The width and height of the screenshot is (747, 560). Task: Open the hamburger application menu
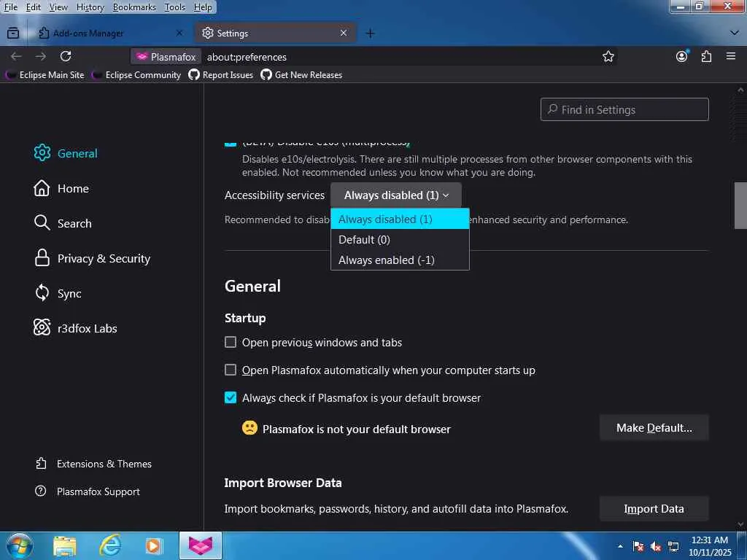click(731, 56)
